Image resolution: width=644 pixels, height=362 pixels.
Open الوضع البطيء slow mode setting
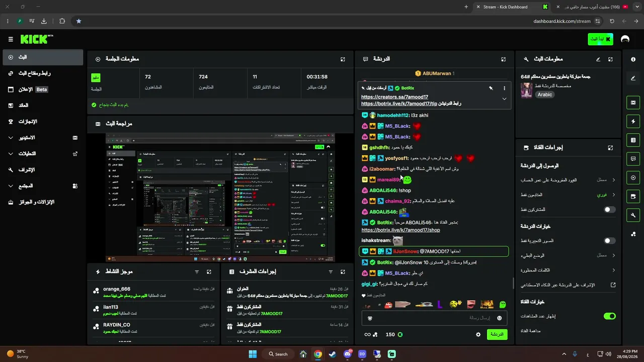point(568,255)
